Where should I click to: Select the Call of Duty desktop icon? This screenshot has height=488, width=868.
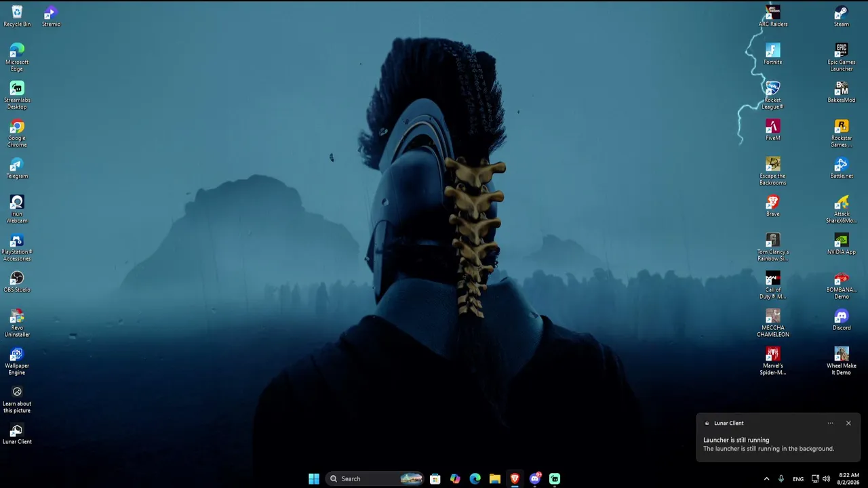click(x=773, y=285)
